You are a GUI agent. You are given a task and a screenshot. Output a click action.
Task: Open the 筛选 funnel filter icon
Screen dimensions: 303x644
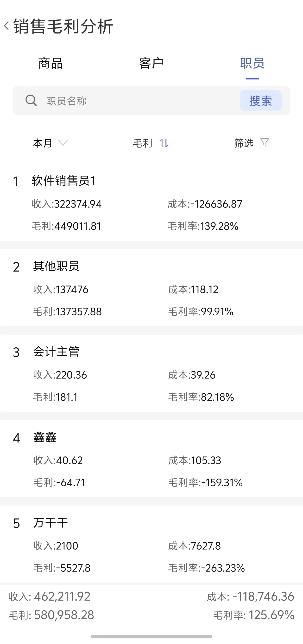[x=265, y=143]
